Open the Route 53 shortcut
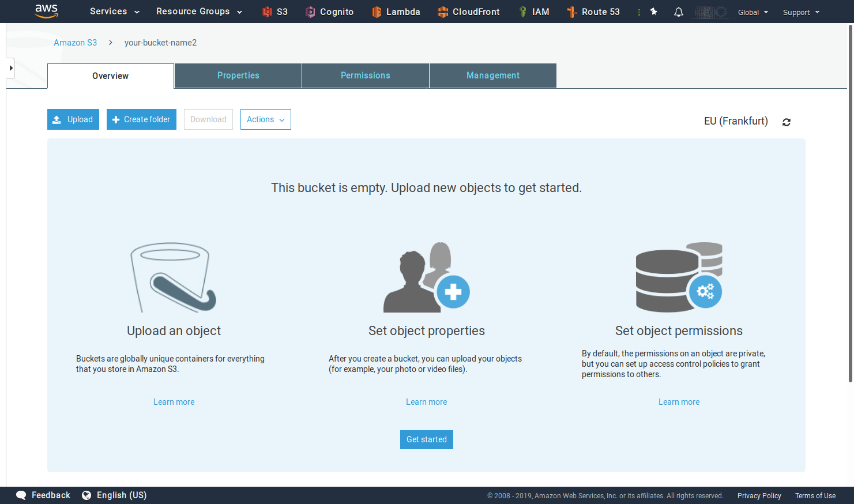The image size is (854, 504). coord(593,12)
